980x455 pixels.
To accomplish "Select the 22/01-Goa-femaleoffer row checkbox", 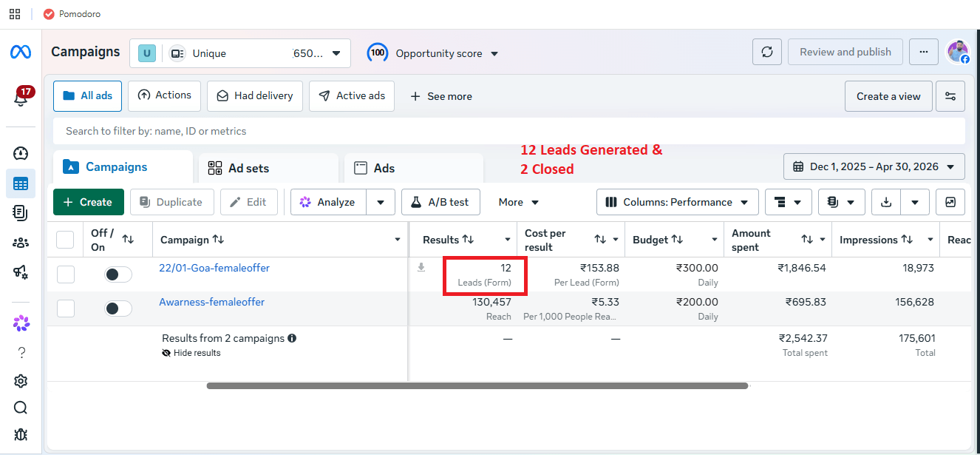I will [66, 274].
